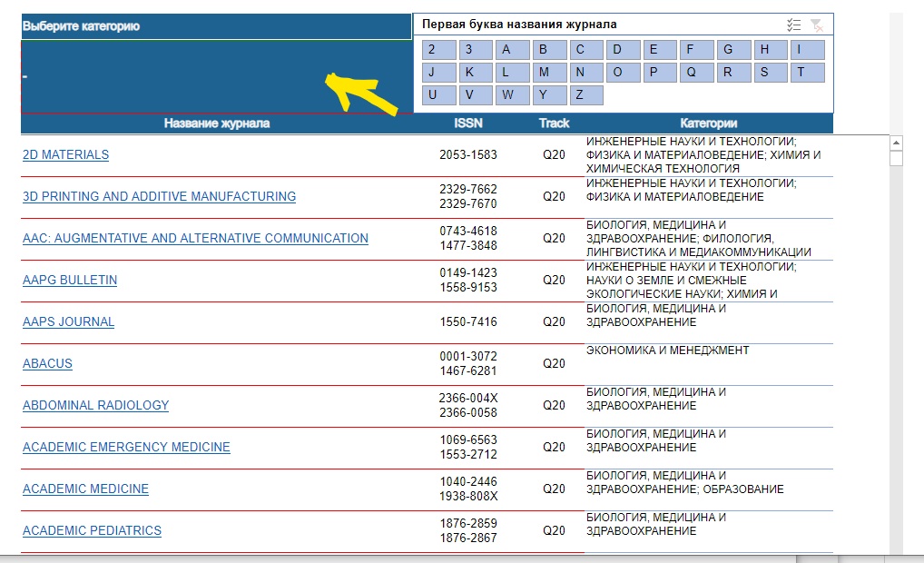Select ISSN cell containing 0001-3072
Viewport: 924px width, 563px height.
point(468,364)
